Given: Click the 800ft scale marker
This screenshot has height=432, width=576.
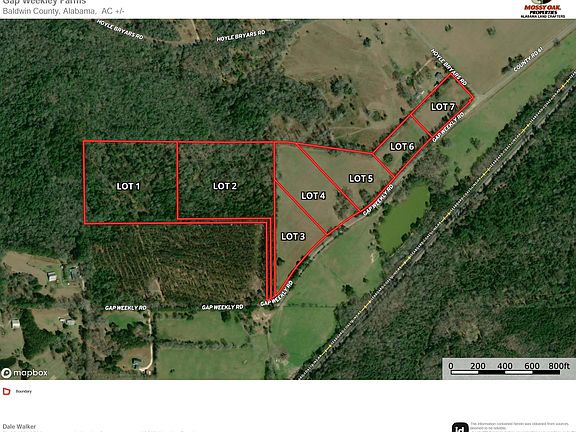Looking at the screenshot, I should click(x=559, y=366).
